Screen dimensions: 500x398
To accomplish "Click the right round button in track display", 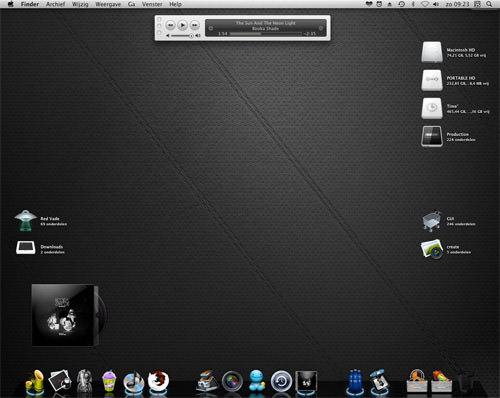I will 321,28.
